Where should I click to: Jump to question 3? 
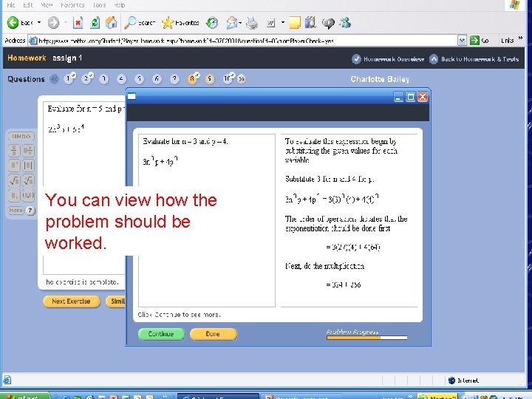(x=104, y=79)
